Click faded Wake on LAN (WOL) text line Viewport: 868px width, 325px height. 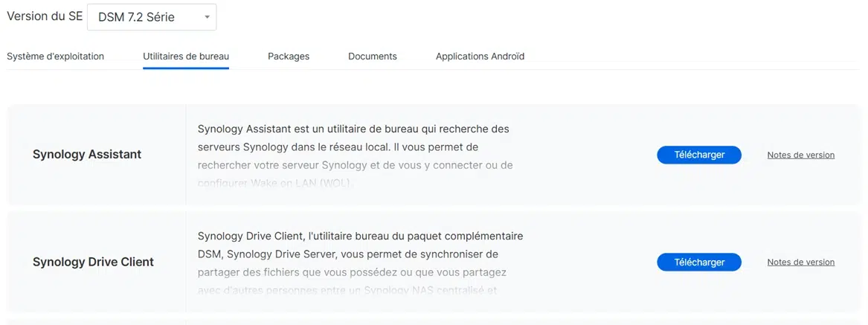275,183
